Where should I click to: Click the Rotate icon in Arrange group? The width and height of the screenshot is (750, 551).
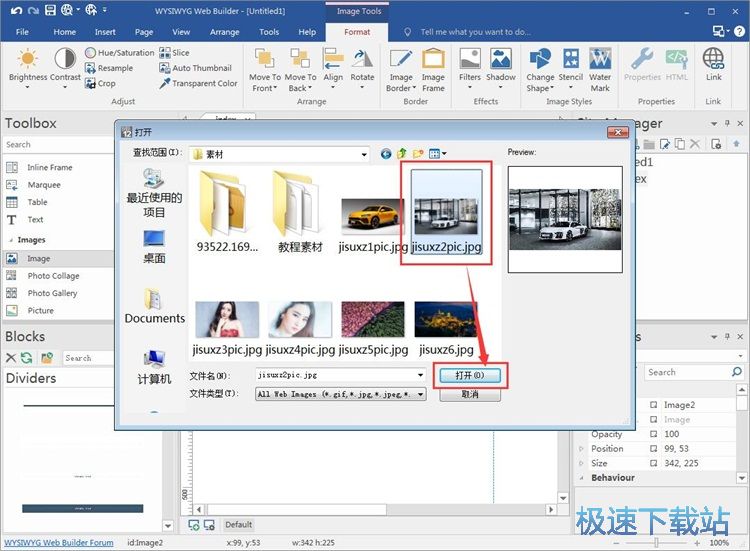click(x=362, y=66)
